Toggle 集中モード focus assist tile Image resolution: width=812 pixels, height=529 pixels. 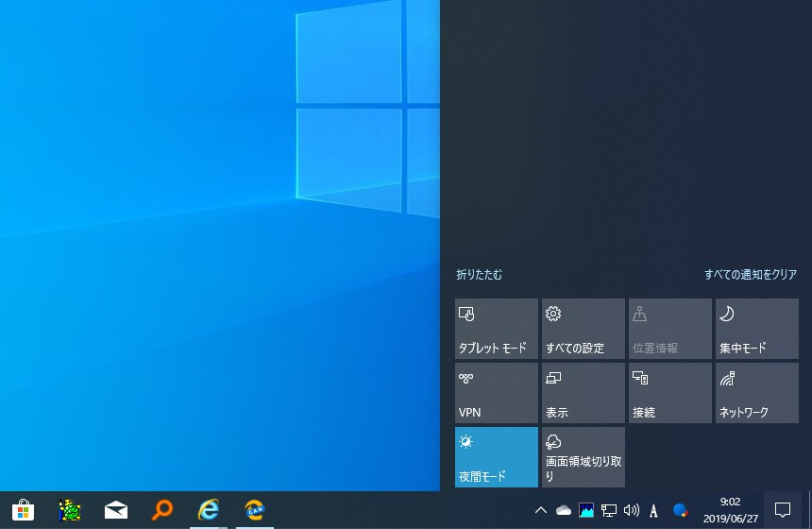point(757,329)
